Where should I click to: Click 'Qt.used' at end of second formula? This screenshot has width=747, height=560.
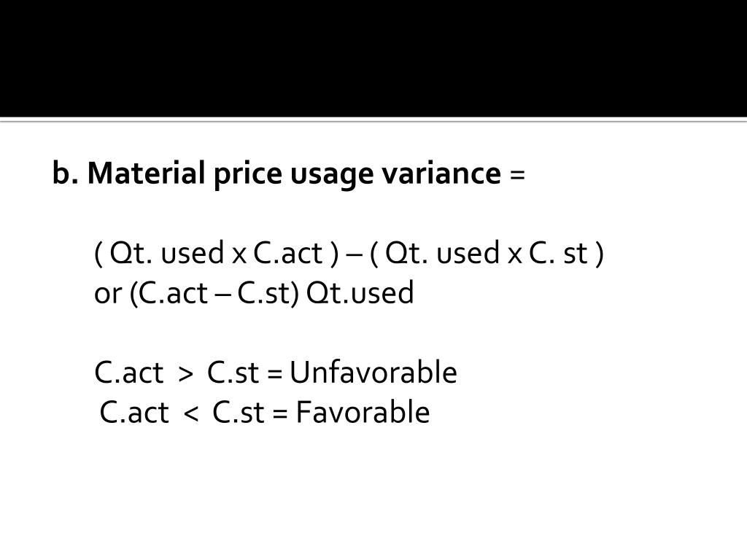pyautogui.click(x=360, y=293)
